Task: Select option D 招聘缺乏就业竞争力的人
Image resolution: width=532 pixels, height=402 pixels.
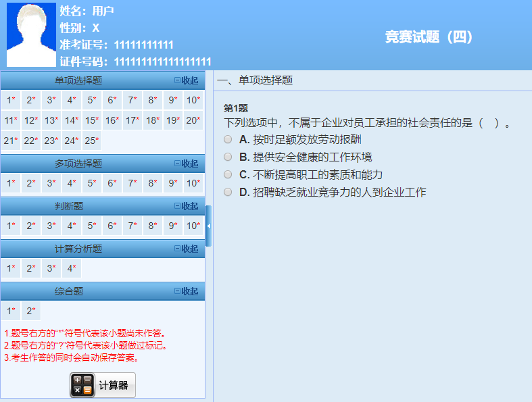Action: (x=228, y=193)
